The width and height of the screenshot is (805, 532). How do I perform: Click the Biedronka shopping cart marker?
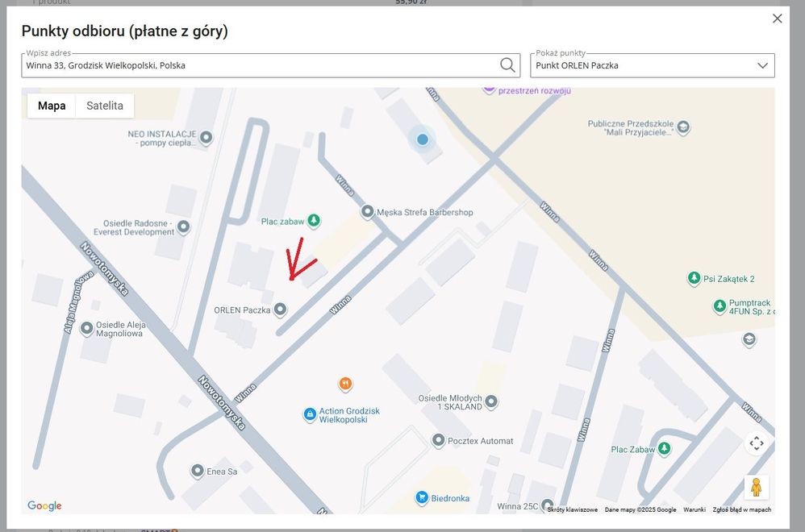point(422,497)
